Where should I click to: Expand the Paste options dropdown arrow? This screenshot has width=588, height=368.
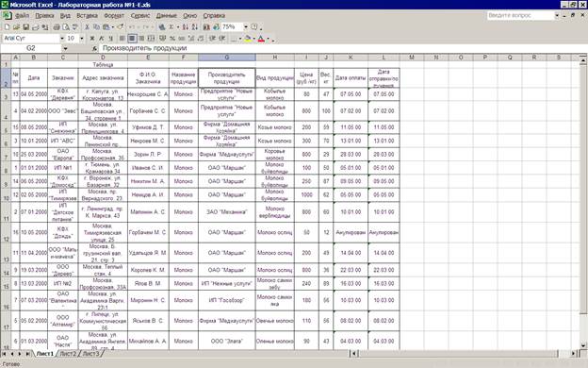pyautogui.click(x=112, y=27)
